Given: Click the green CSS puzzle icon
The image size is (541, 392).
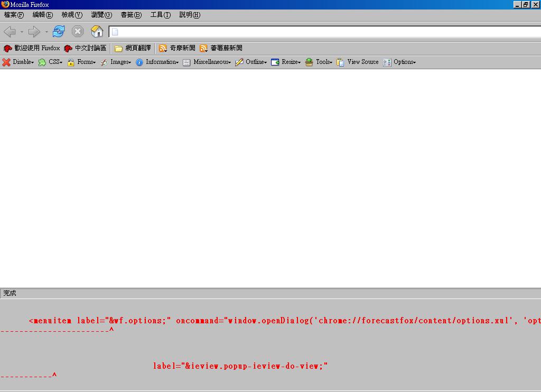Looking at the screenshot, I should tap(42, 62).
